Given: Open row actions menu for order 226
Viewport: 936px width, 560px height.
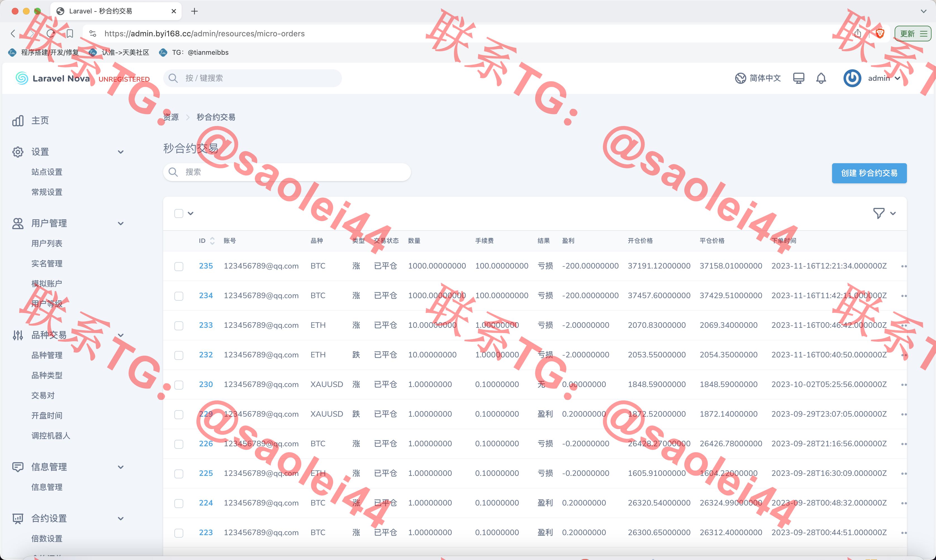Looking at the screenshot, I should click(904, 444).
